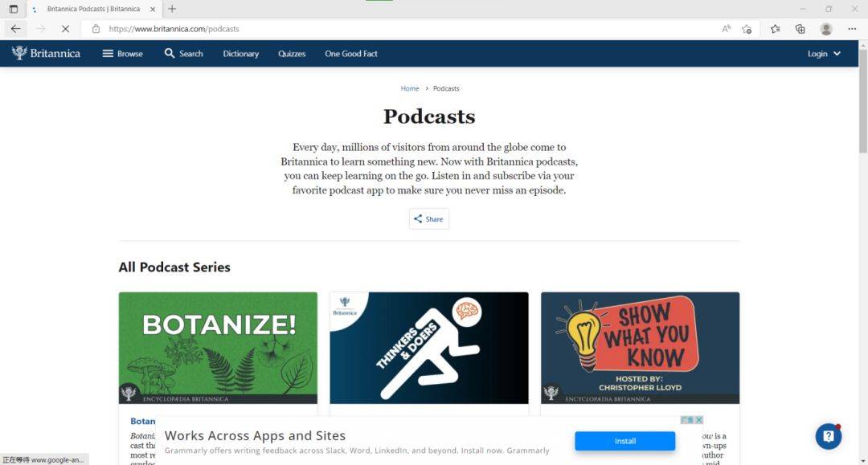View site information lock icon

coord(96,29)
